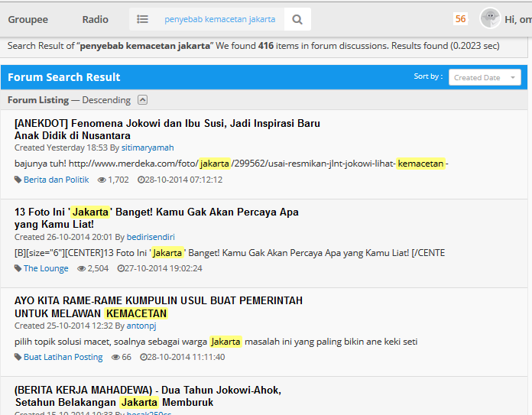Click views eye icon next to 2,504
This screenshot has height=415, width=532.
pyautogui.click(x=82, y=269)
